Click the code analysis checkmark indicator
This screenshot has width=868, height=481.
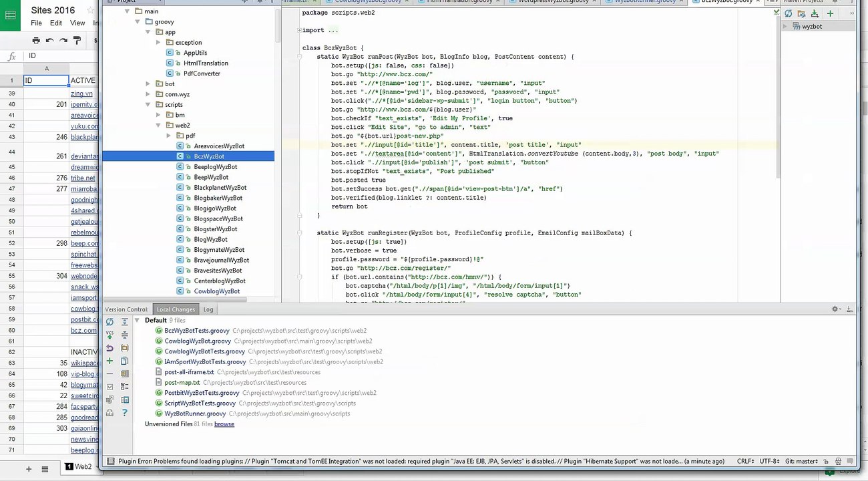click(x=776, y=12)
